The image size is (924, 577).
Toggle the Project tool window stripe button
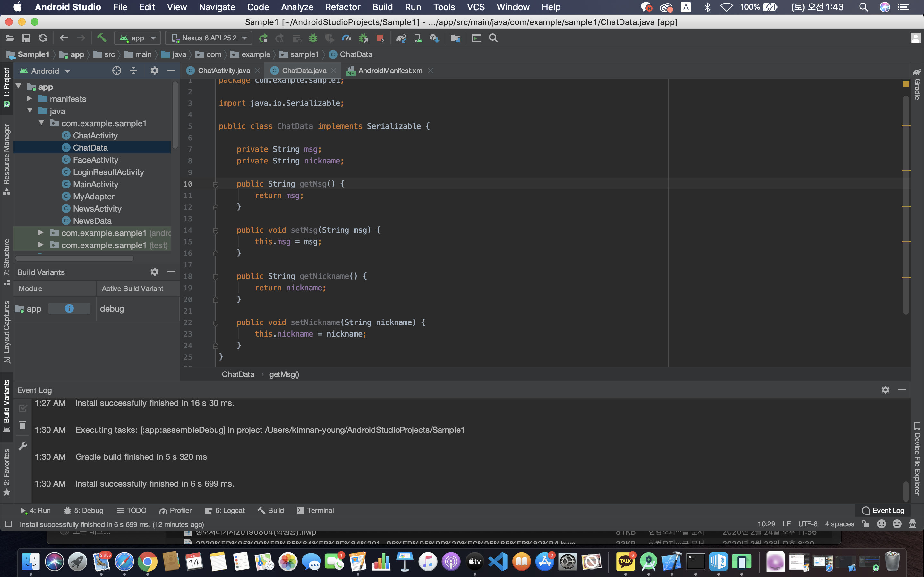6,87
